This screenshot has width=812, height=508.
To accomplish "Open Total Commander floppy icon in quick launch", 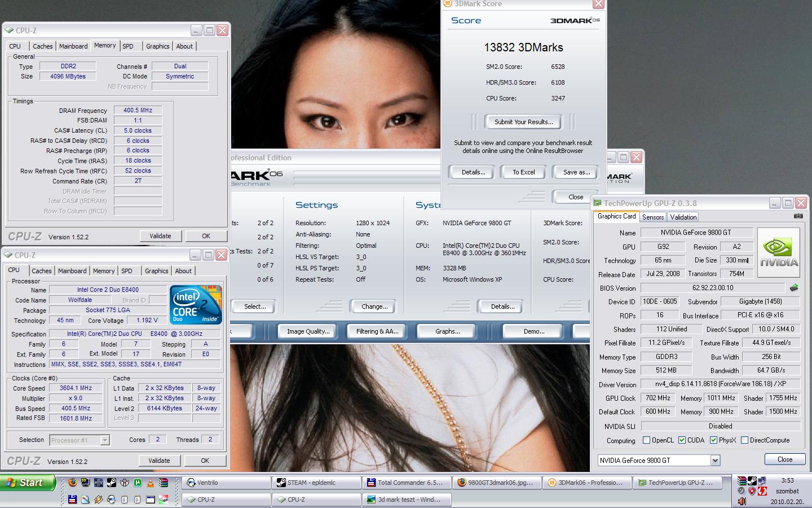I will click(x=72, y=499).
